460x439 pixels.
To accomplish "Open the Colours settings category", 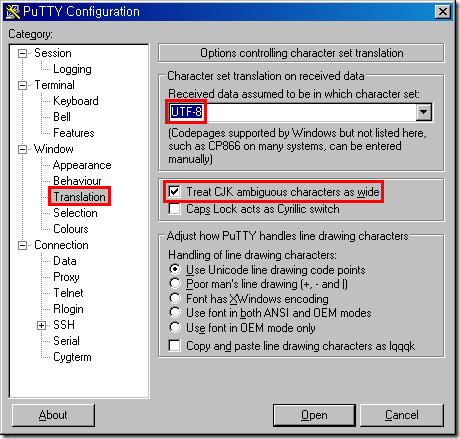I will click(71, 229).
